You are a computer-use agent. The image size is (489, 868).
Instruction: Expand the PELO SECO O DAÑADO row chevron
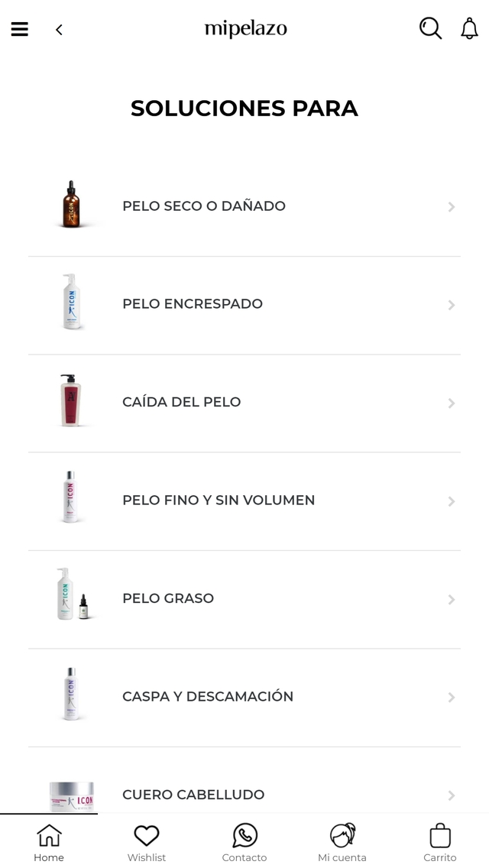451,206
